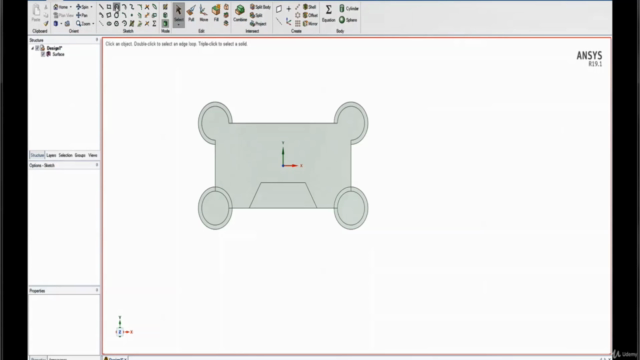Open the Zoom dropdown arrow
Screen dimensions: 640x360
[93, 24]
